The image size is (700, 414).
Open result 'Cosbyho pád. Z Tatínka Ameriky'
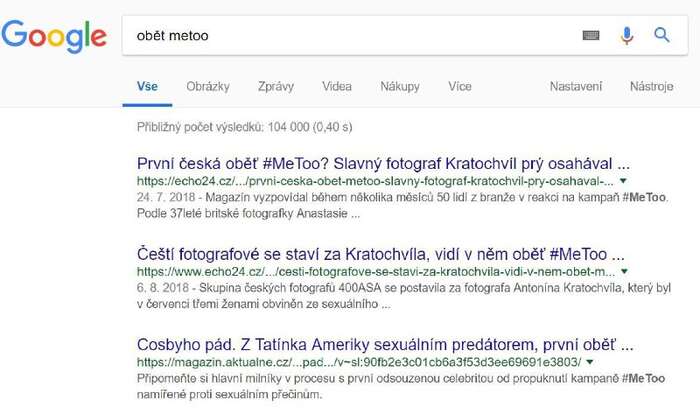pyautogui.click(x=385, y=345)
